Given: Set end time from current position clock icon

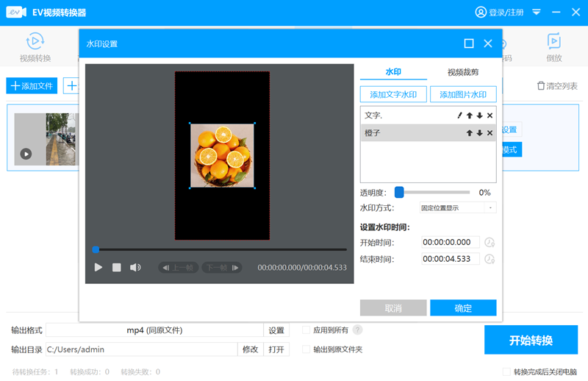Looking at the screenshot, I should (490, 259).
